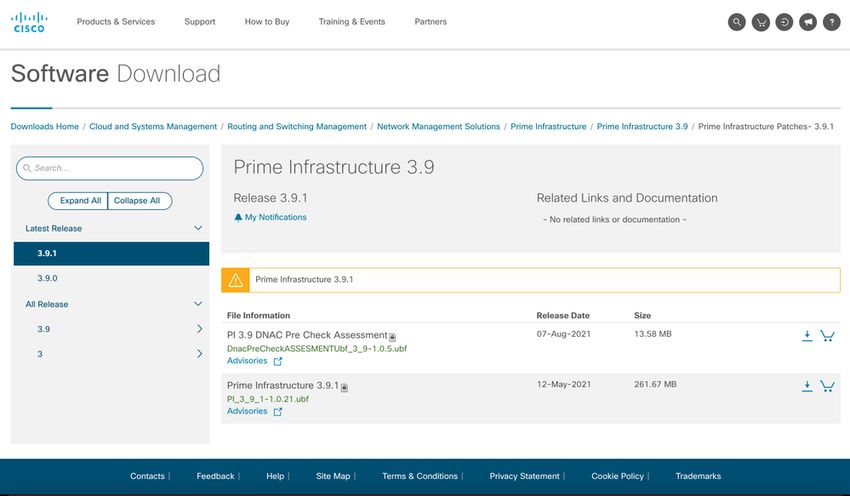Screen dimensions: 850x496
Task: Click the login icon in header
Action: 785,22
